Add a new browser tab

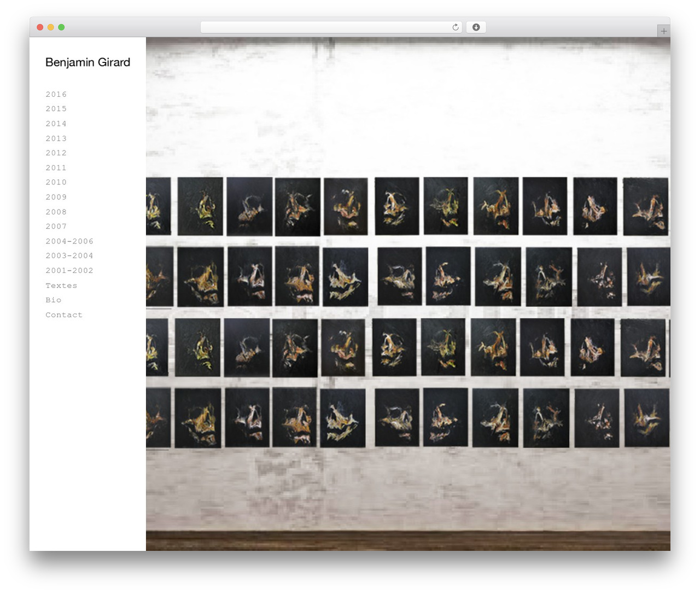(x=663, y=31)
